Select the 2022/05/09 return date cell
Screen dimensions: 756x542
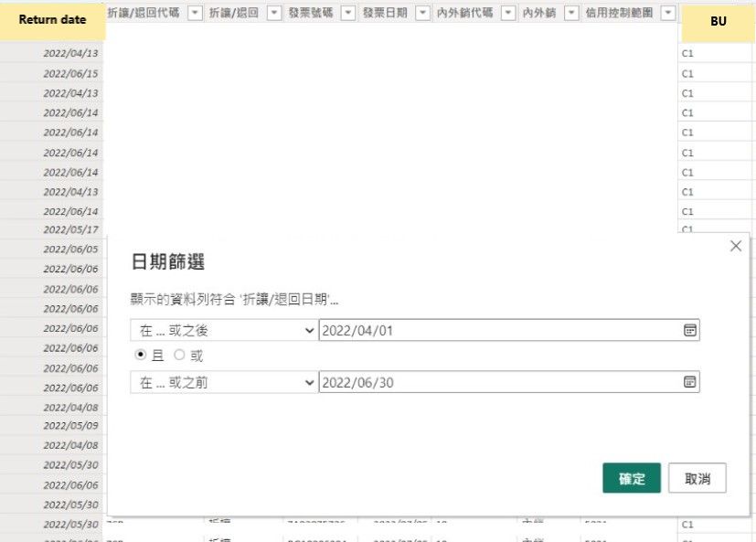(52, 426)
